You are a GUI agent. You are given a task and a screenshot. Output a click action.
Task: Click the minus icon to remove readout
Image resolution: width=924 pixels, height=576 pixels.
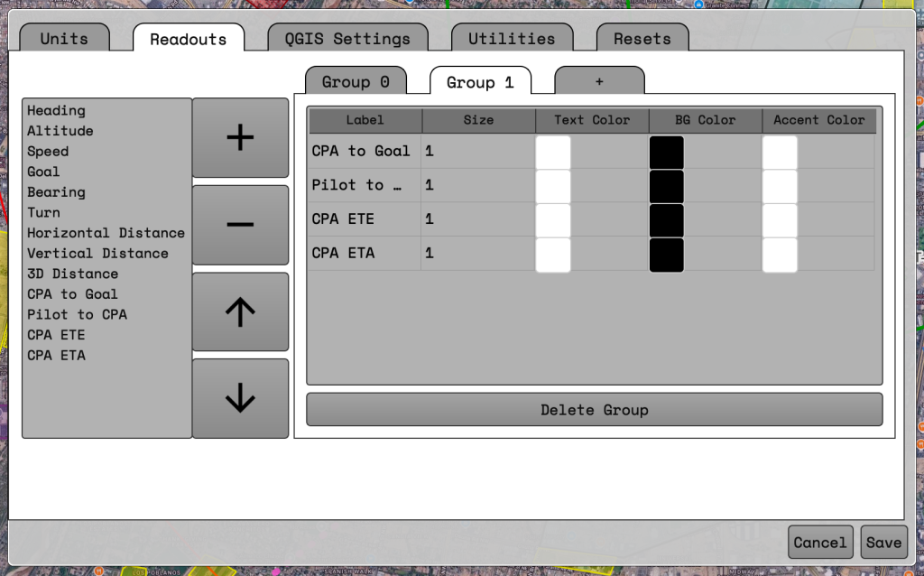point(240,225)
